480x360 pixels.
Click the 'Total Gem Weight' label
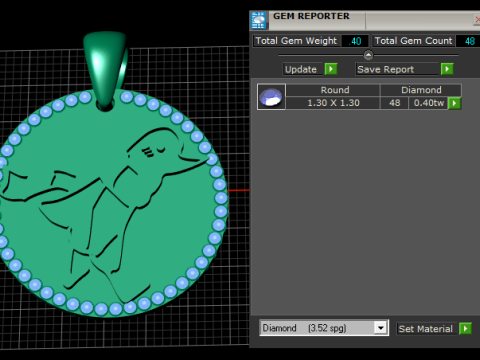tap(296, 41)
